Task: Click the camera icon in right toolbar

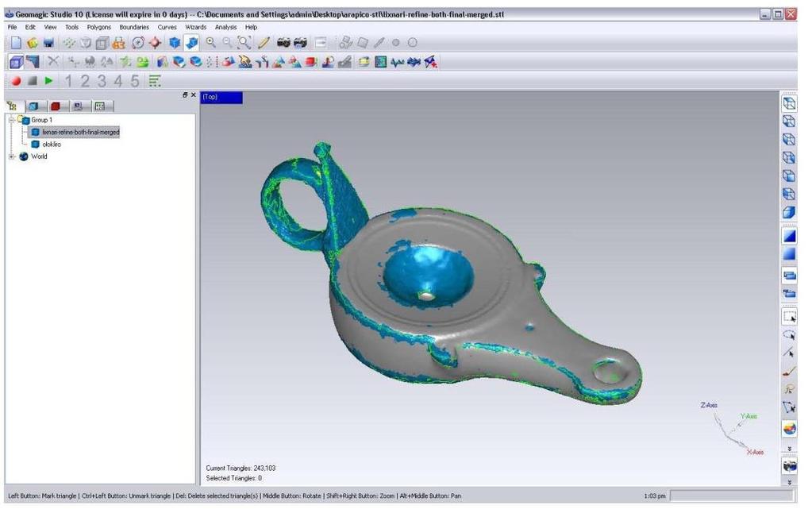Action: [x=789, y=465]
